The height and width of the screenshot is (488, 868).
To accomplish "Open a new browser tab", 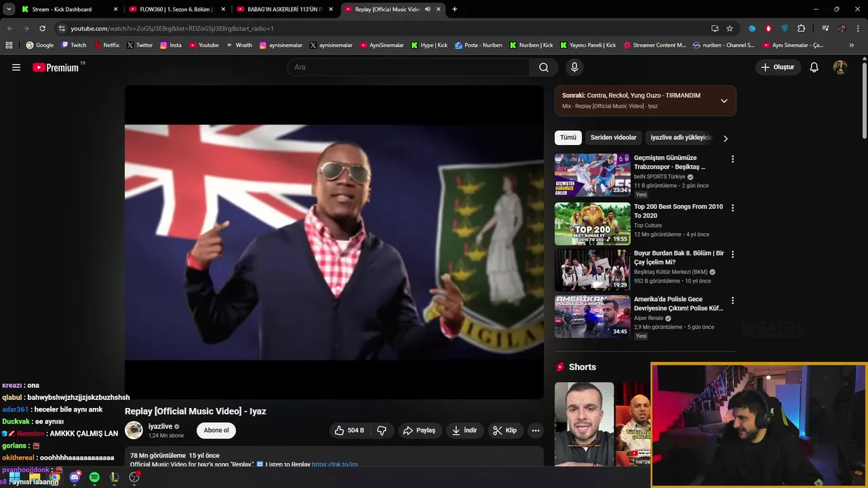I will (x=454, y=9).
